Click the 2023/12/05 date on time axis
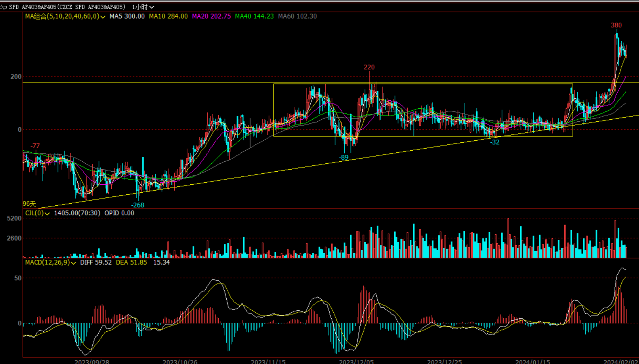Screen dimensions: 639x364 (356, 361)
